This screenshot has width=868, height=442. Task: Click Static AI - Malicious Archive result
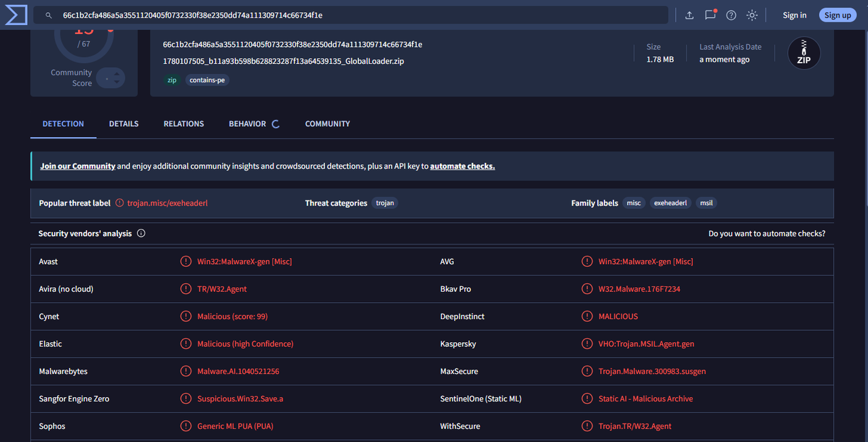click(645, 399)
